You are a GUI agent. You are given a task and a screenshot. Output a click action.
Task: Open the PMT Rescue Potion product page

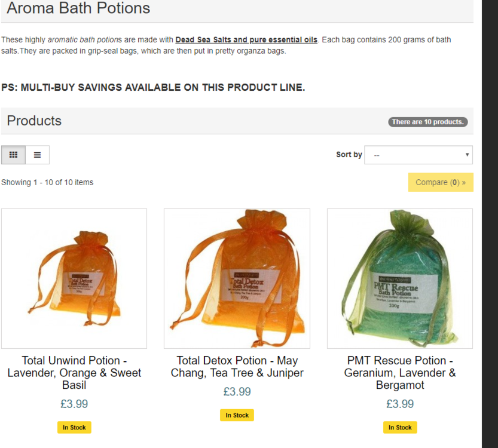(399, 373)
